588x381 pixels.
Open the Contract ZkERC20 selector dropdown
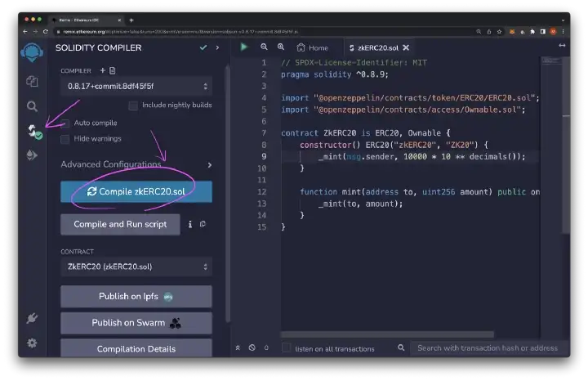[x=136, y=267]
